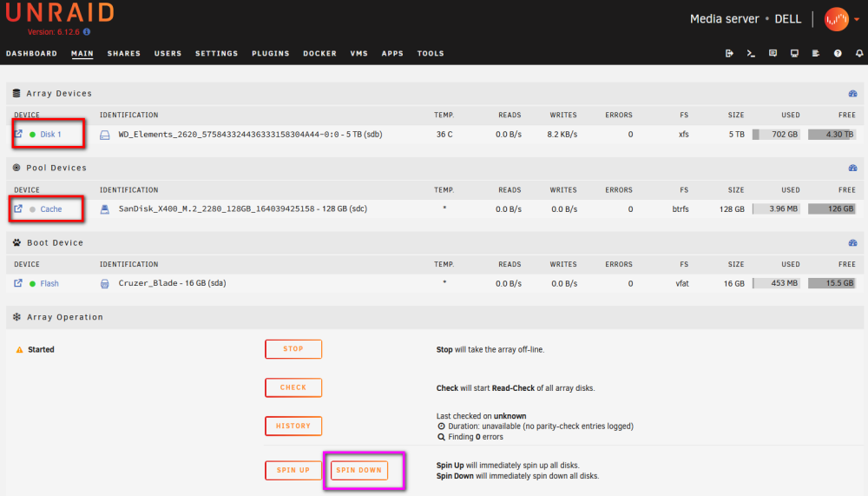The width and height of the screenshot is (868, 496).
Task: Click Boot Device dashboard gauge icon
Action: pos(852,242)
